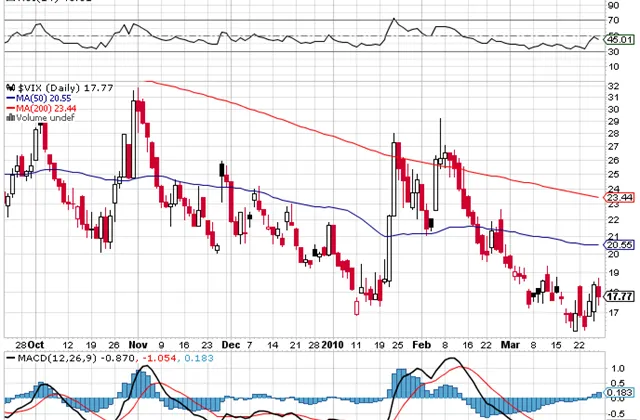Click the "90" level on RSI scale
Image resolution: width=640 pixels, height=420 pixels.
coord(613,5)
